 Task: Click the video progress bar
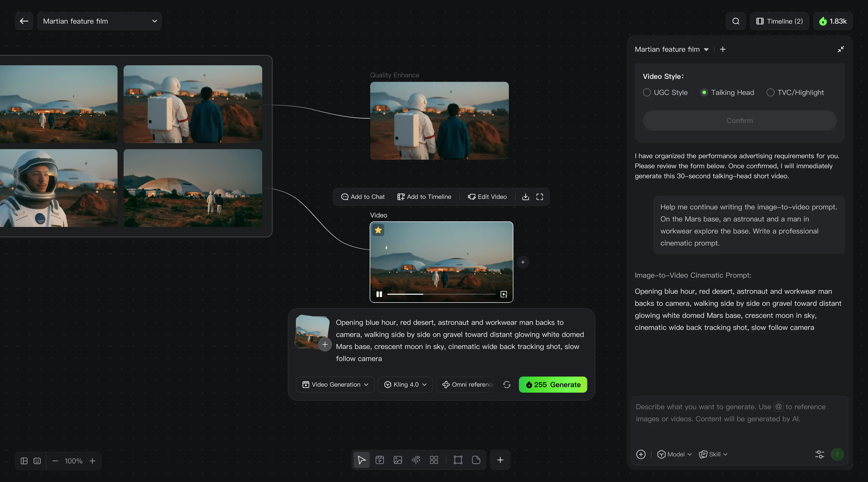point(441,294)
